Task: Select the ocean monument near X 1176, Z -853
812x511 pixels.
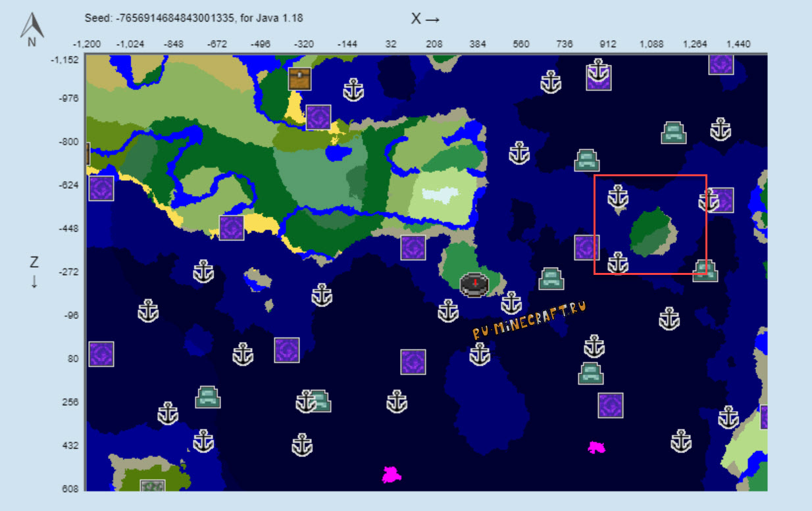Action: click(x=674, y=133)
